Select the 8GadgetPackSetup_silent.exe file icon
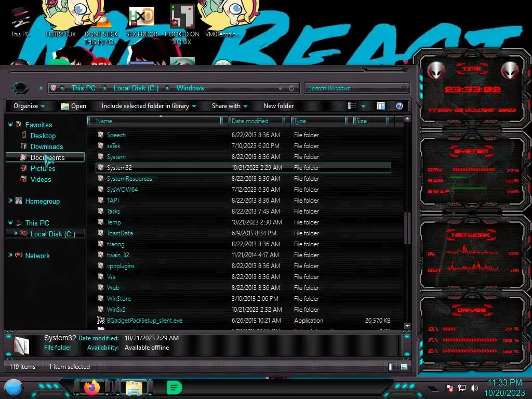The image size is (532, 399). [101, 320]
